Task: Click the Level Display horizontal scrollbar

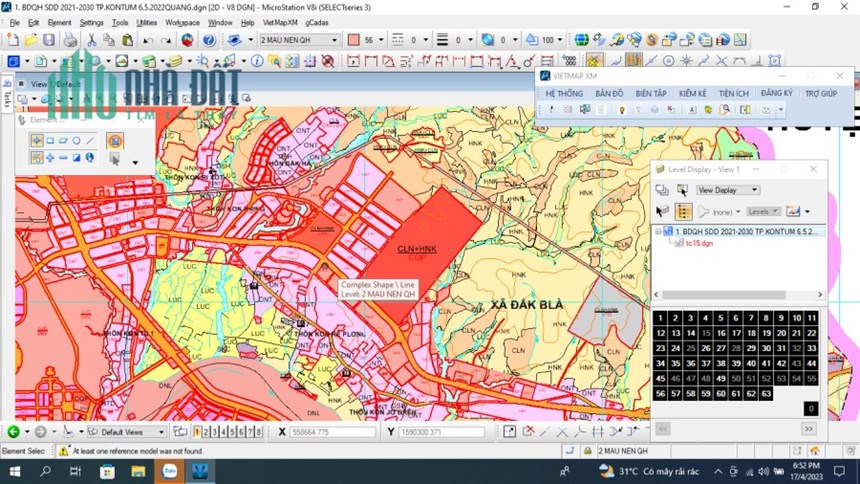Action: (x=738, y=295)
